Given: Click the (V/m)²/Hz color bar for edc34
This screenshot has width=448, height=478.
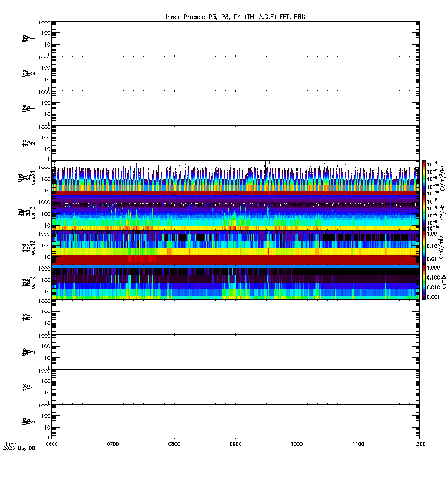Looking at the screenshot, I should click(424, 177).
